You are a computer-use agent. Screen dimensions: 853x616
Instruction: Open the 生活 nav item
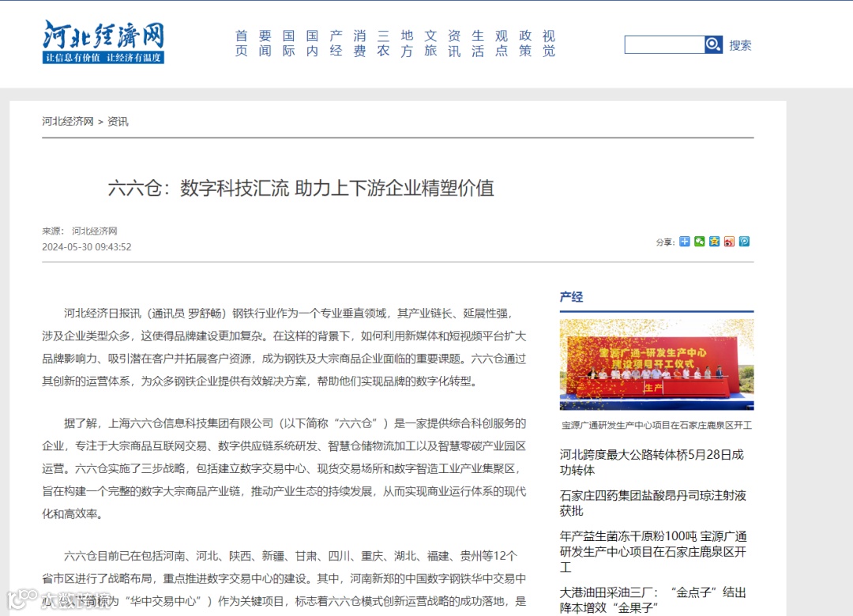pyautogui.click(x=478, y=43)
